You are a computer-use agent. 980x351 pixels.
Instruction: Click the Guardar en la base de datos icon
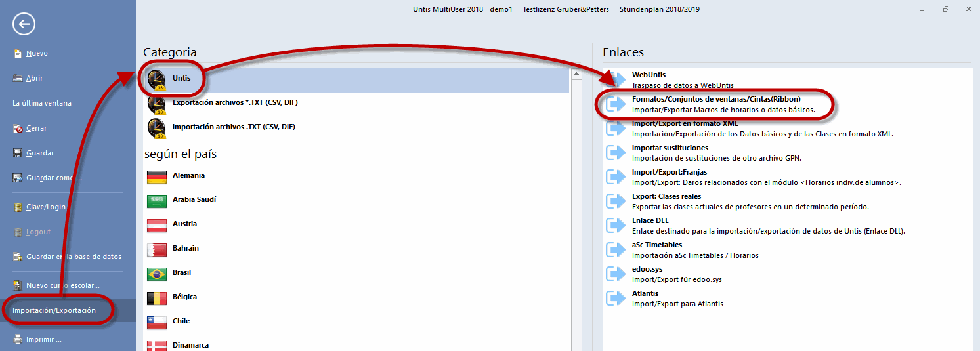click(18, 257)
